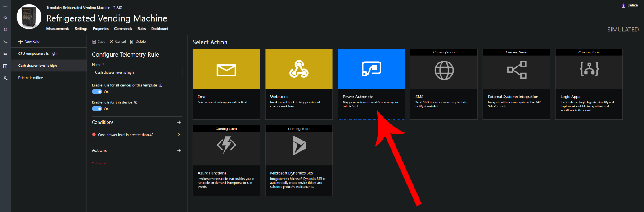Add a new action with plus icon

[179, 150]
